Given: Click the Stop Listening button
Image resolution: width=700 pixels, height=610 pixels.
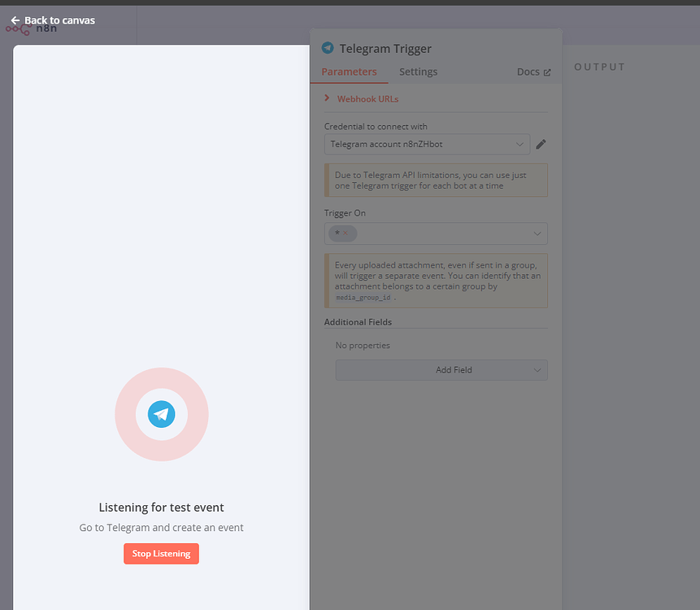Looking at the screenshot, I should click(161, 553).
